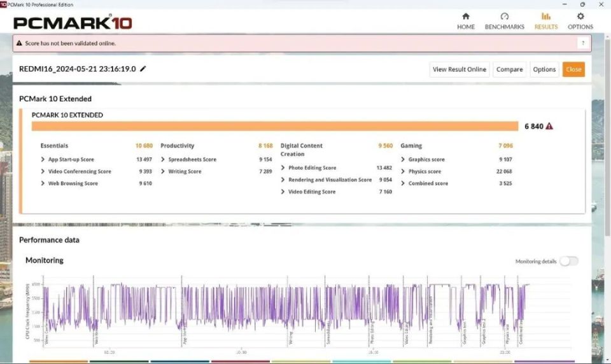Viewport: 611px width, 364px height.
Task: Maximize the PCMark 10 window
Action: (x=582, y=4)
